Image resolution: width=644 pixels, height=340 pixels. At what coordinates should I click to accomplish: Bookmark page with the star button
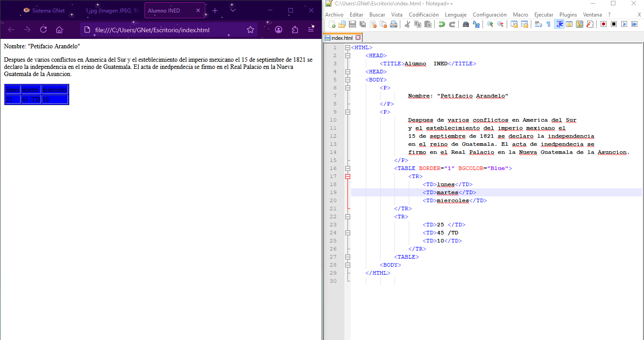pos(250,30)
